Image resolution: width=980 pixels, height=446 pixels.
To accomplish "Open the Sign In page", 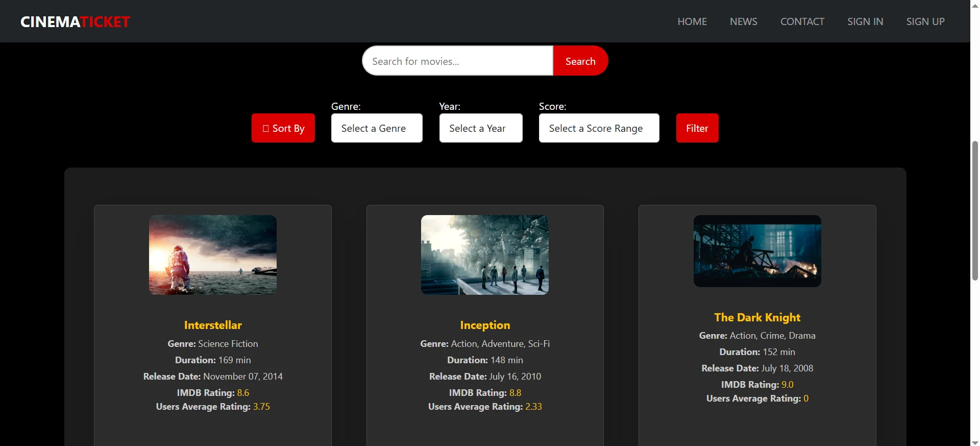I will coord(865,21).
